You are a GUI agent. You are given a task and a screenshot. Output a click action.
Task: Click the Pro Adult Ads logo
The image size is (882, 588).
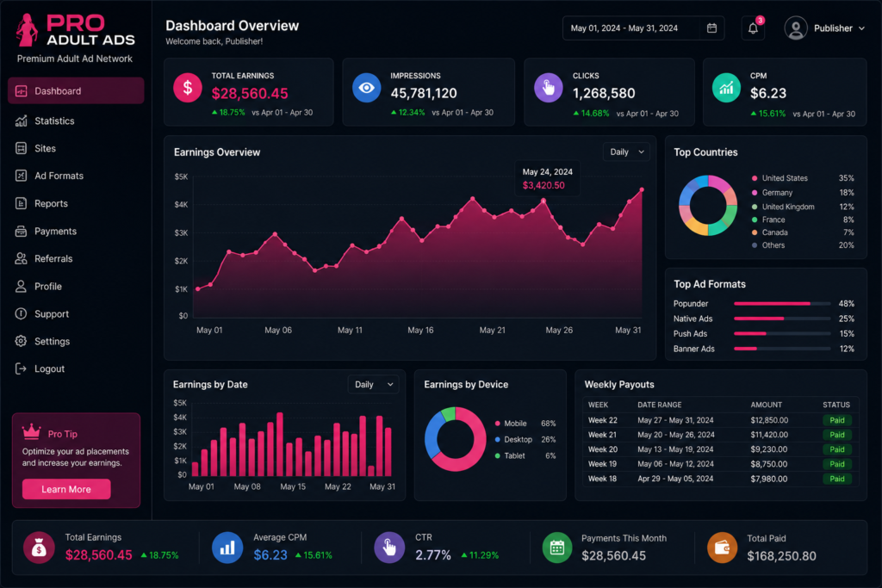tap(76, 30)
